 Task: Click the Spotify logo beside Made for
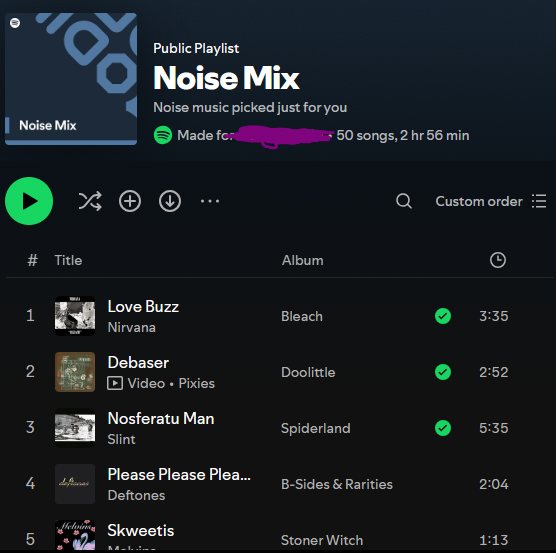click(163, 135)
